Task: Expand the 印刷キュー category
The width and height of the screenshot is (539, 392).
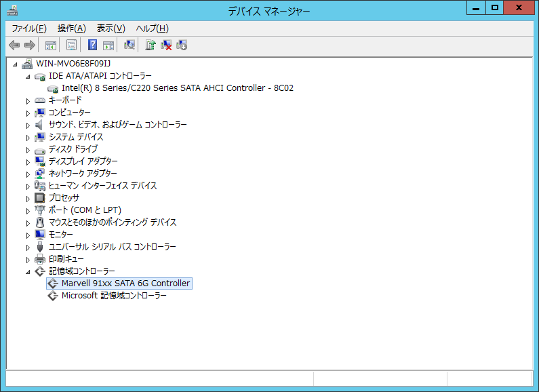Action: (x=28, y=260)
